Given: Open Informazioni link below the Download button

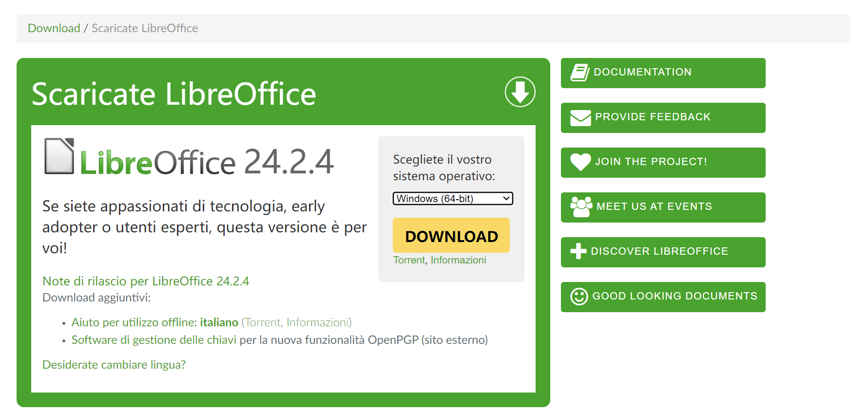Looking at the screenshot, I should (x=458, y=260).
